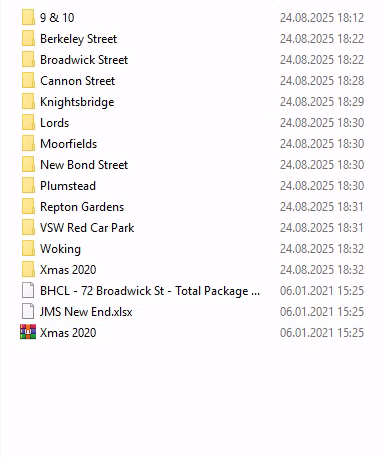
Task: Select the Woking folder name
Action: tap(60, 249)
